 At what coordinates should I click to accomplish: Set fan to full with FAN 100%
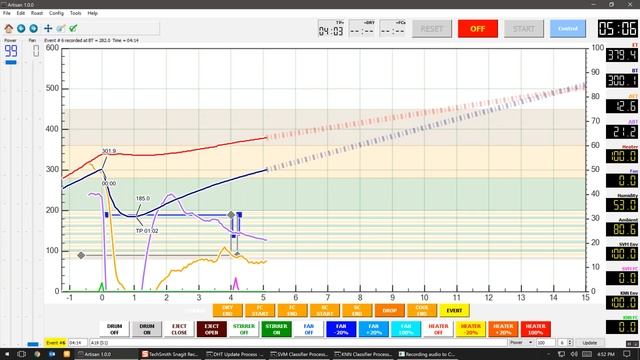click(406, 329)
